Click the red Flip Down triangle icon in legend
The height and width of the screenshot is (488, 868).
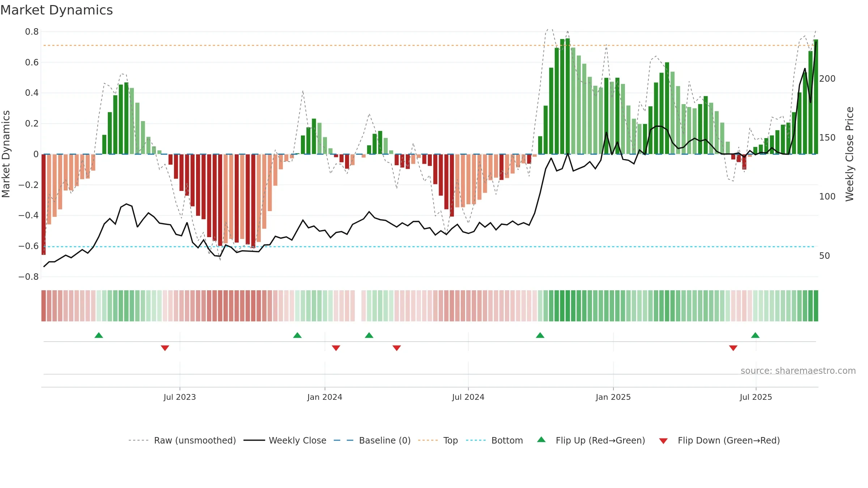[x=663, y=441]
